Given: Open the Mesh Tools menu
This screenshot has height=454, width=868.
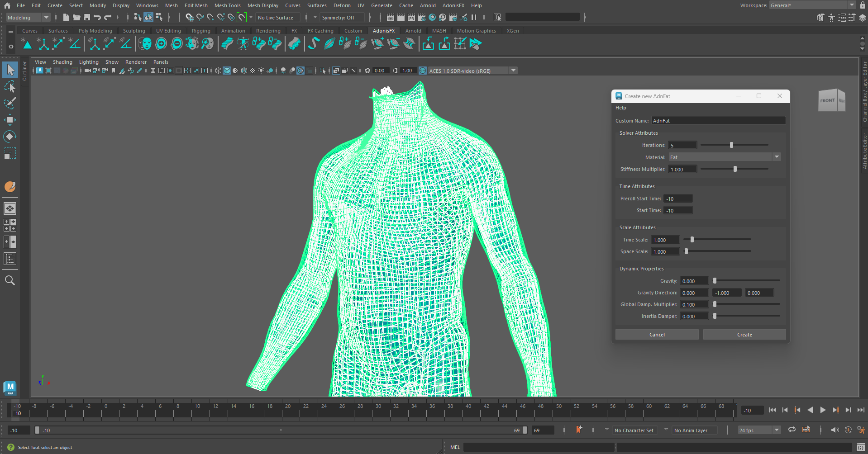Looking at the screenshot, I should coord(227,5).
